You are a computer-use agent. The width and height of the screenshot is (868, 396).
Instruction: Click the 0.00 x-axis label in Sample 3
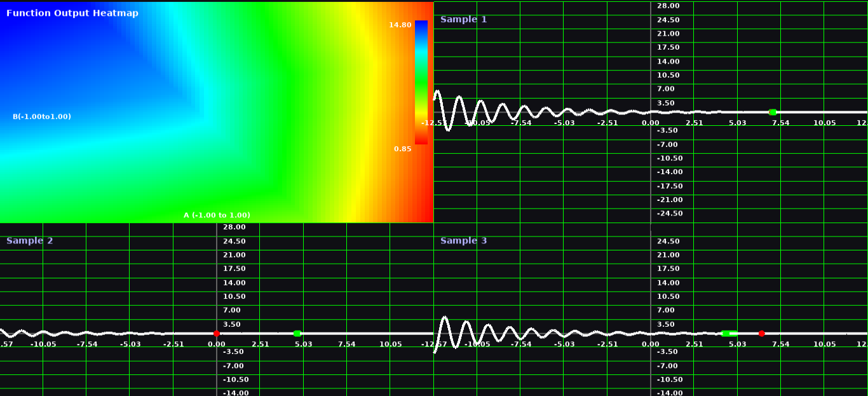pyautogui.click(x=650, y=344)
